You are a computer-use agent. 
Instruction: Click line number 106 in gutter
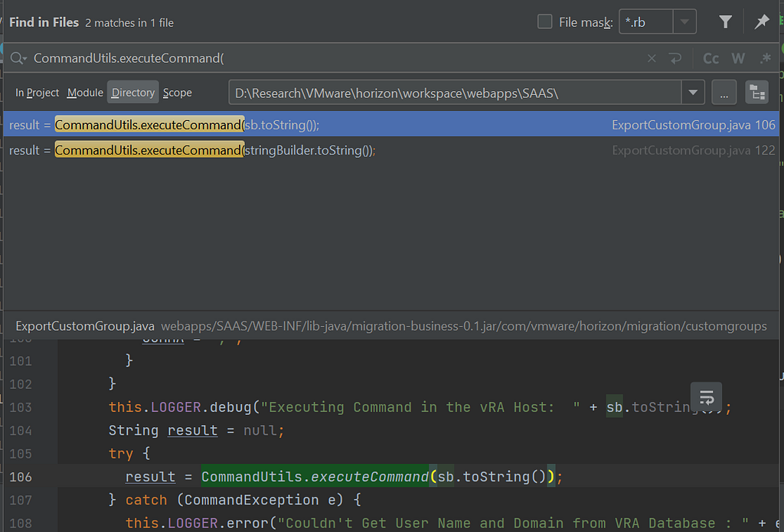point(21,476)
